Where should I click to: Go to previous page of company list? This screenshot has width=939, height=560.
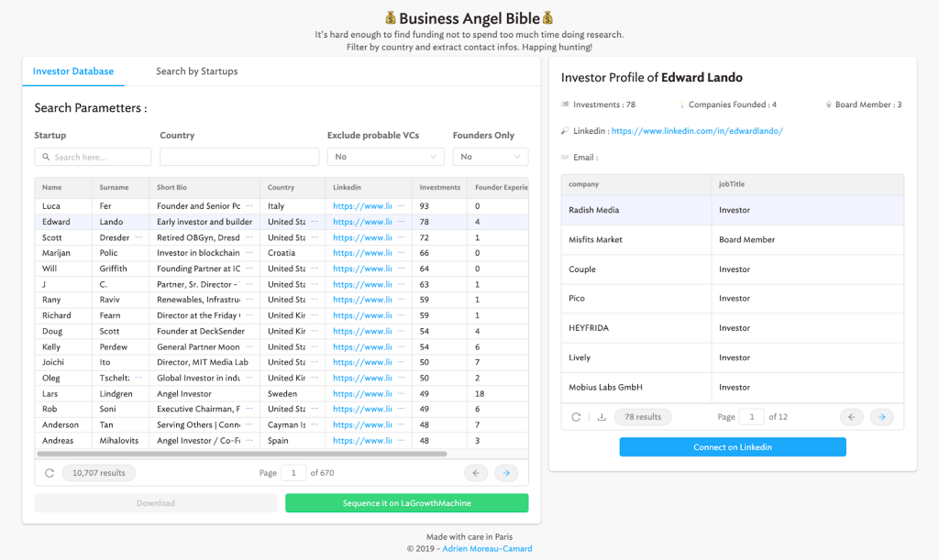pyautogui.click(x=852, y=417)
